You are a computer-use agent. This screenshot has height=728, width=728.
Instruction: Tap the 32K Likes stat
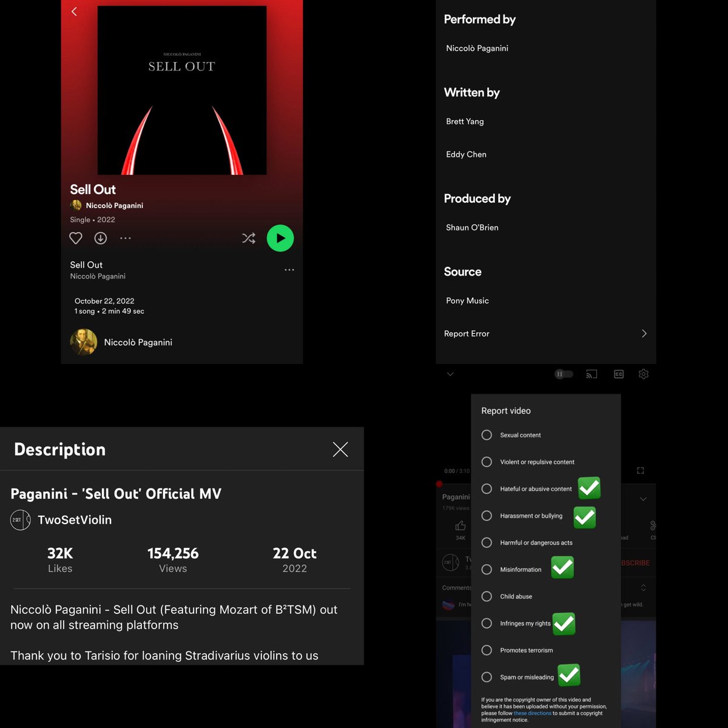tap(60, 559)
